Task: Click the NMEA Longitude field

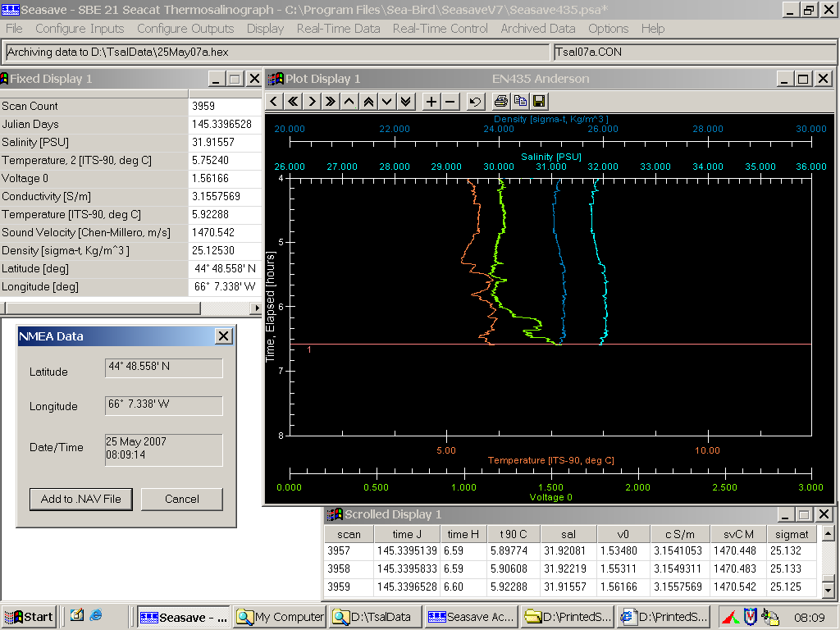Action: tap(163, 405)
